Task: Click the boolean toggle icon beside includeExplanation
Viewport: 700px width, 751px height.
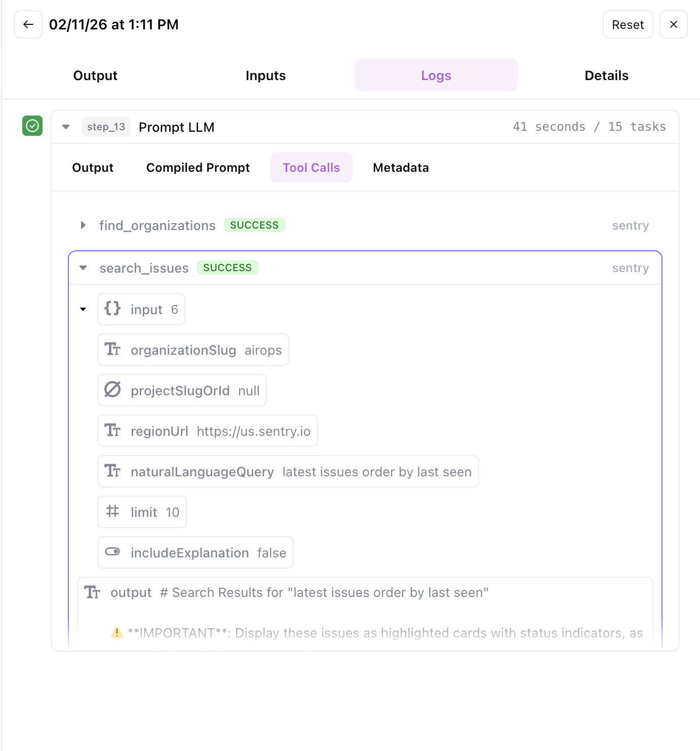Action: pyautogui.click(x=112, y=552)
